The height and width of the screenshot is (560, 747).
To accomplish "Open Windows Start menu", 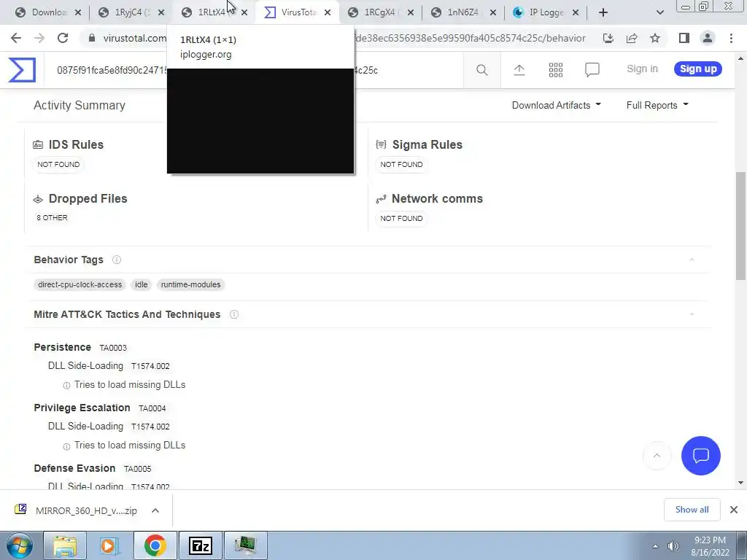I will pyautogui.click(x=19, y=545).
